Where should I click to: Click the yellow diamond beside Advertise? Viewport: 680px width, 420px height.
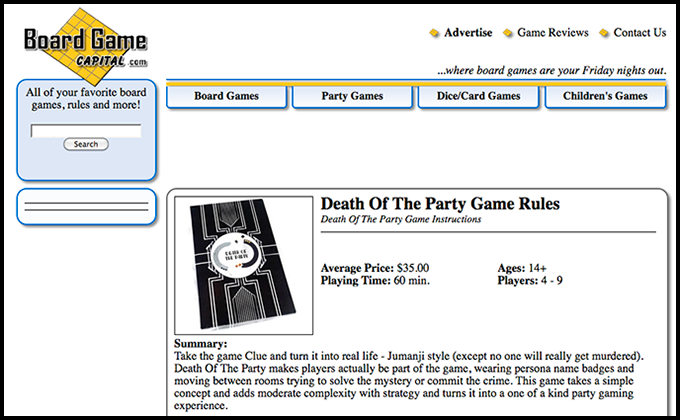coord(434,33)
